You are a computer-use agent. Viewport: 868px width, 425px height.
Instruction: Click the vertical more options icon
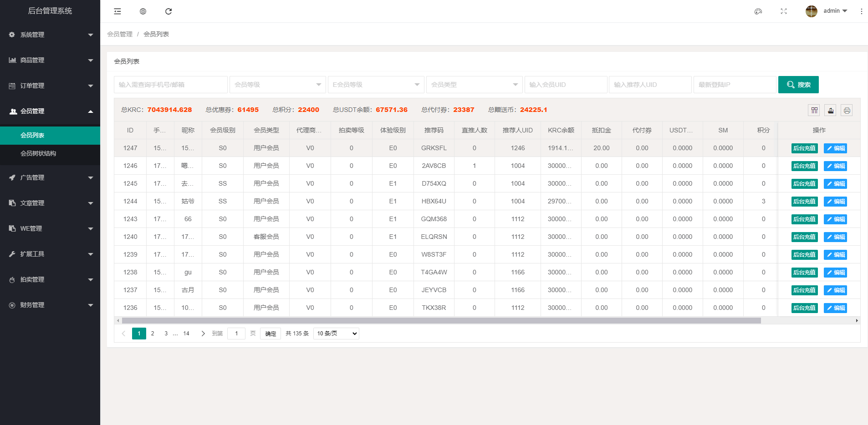tap(861, 11)
